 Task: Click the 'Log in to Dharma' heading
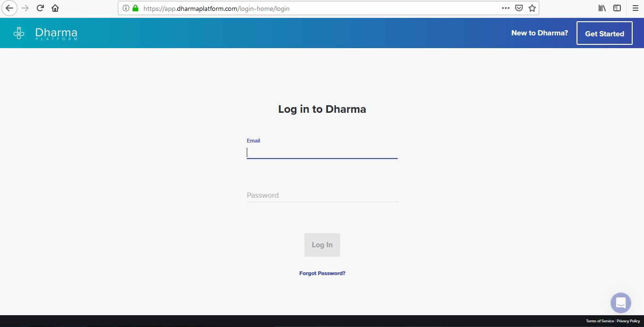322,109
